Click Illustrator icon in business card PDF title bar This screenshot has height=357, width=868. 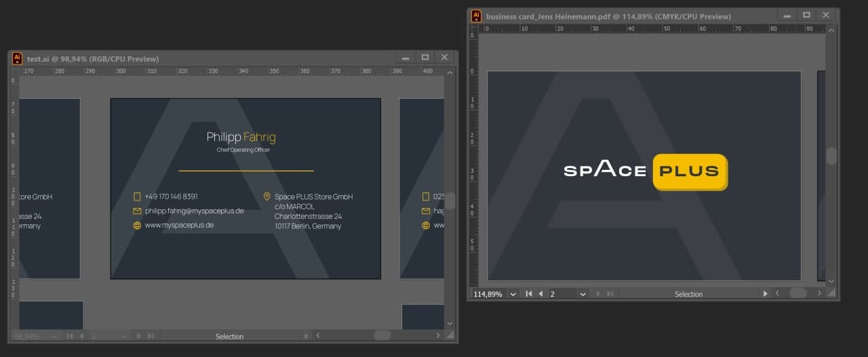(476, 16)
